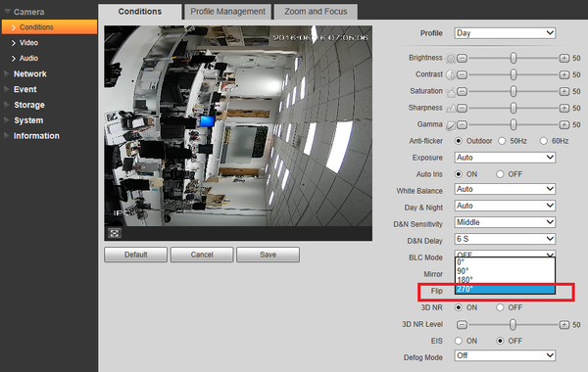This screenshot has height=372, width=588.
Task: Click the Brightness slider handle
Action: click(x=513, y=58)
